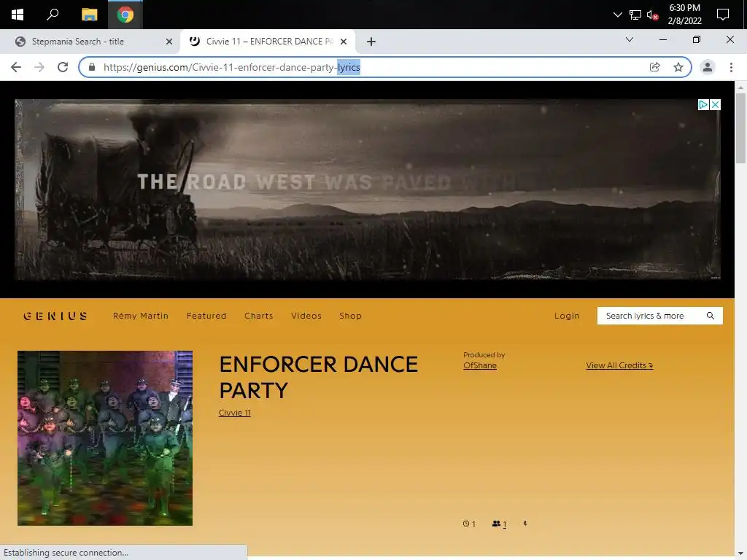The height and width of the screenshot is (560, 747).
Task: Open the Action Center notifications icon
Action: click(x=723, y=15)
